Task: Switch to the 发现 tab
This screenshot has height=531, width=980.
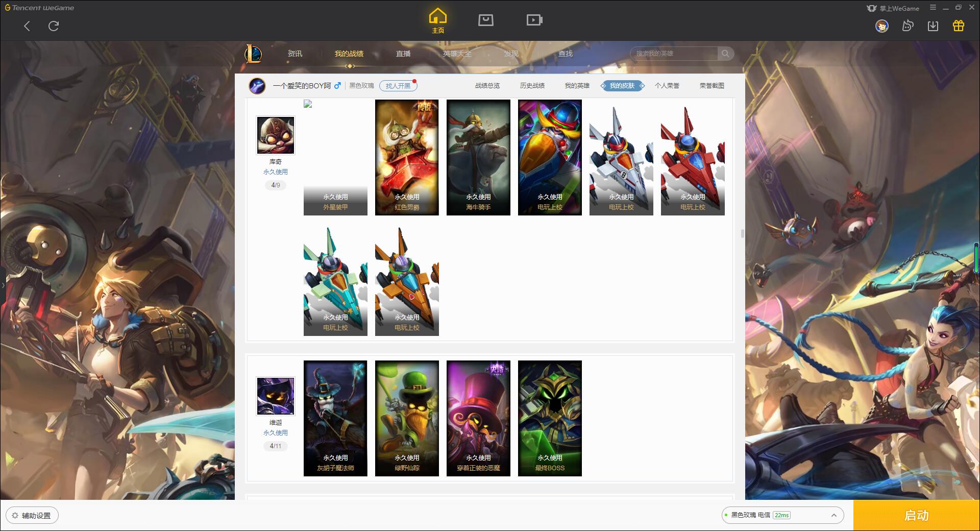Action: (511, 54)
